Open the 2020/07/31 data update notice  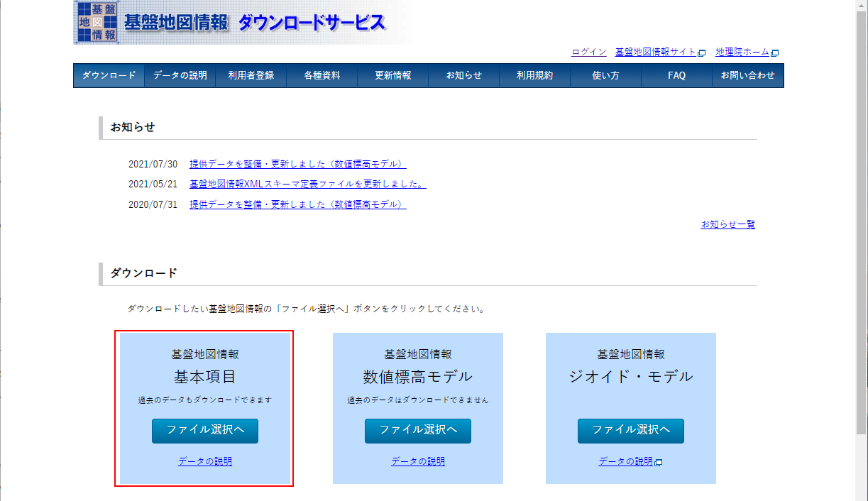(x=297, y=204)
